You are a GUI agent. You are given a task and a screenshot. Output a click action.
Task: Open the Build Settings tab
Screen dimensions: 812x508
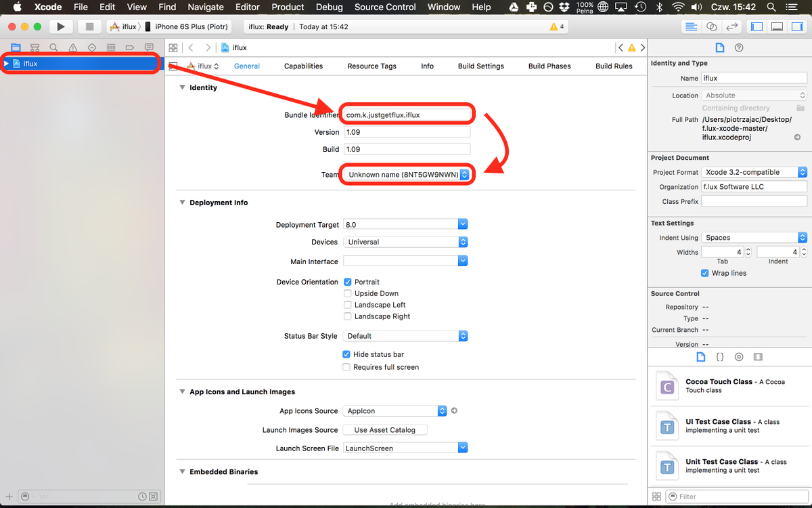pos(480,66)
